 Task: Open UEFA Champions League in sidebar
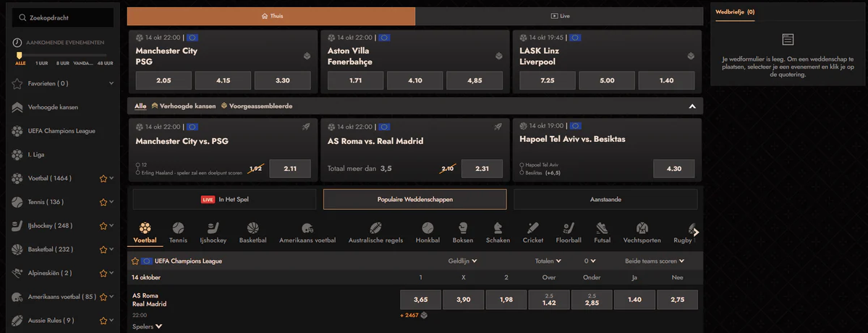click(x=62, y=131)
